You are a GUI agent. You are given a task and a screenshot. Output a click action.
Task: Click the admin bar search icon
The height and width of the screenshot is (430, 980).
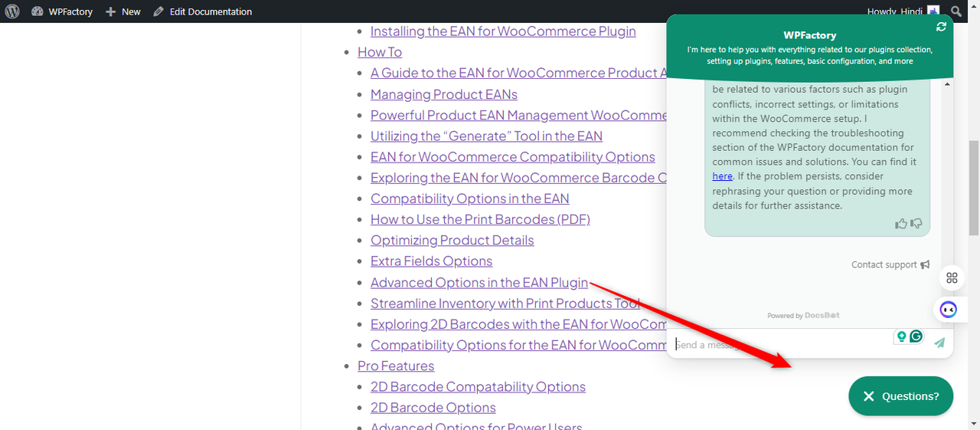click(956, 11)
